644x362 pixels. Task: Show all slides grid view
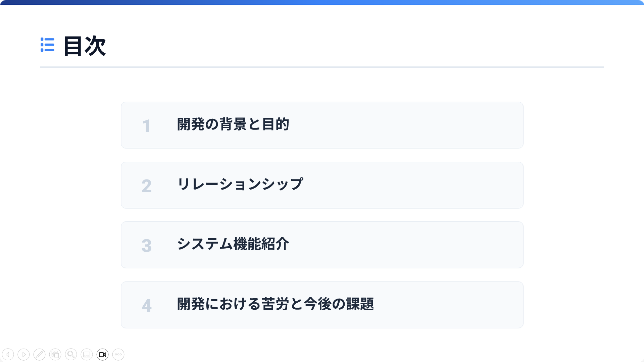coord(55,354)
